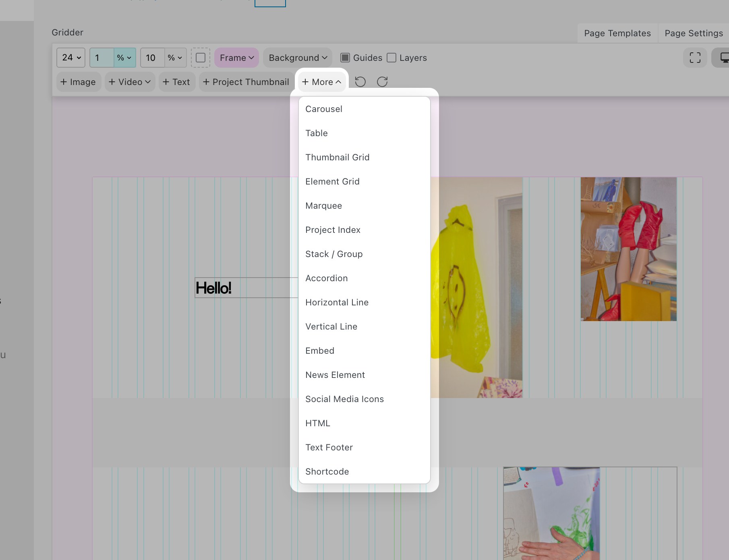The height and width of the screenshot is (560, 729).
Task: Click the redo arrow icon
Action: [382, 82]
